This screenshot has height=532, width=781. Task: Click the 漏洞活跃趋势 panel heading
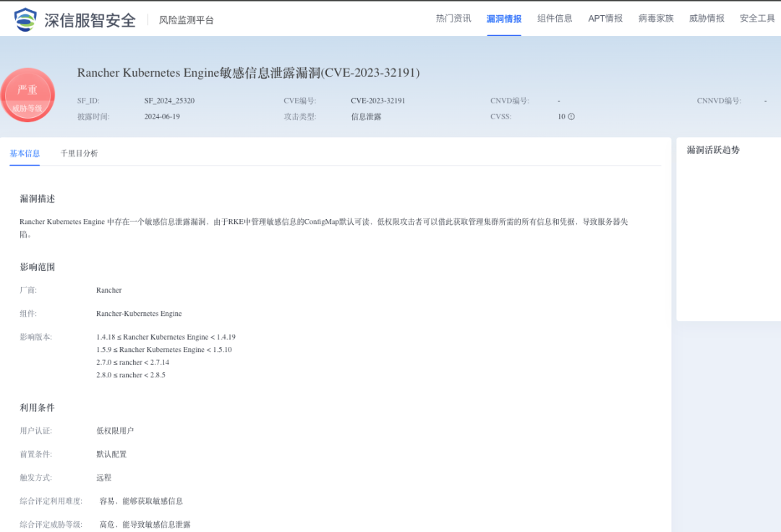713,150
